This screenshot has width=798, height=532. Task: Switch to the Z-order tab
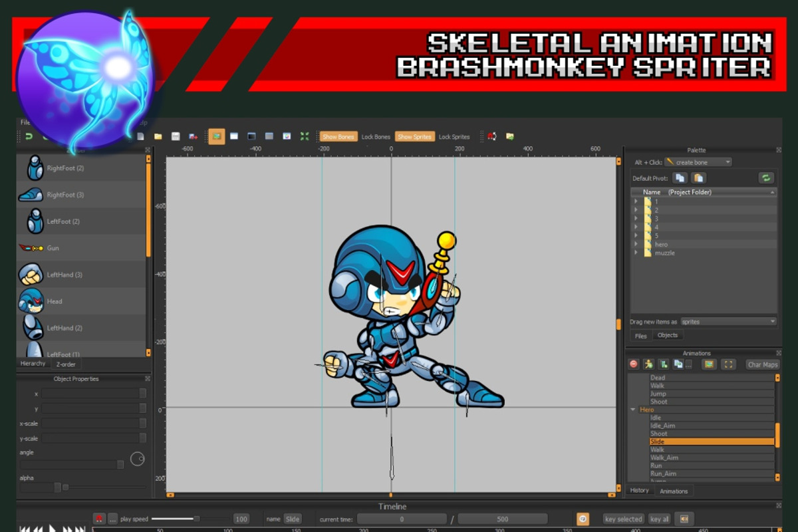click(x=66, y=364)
